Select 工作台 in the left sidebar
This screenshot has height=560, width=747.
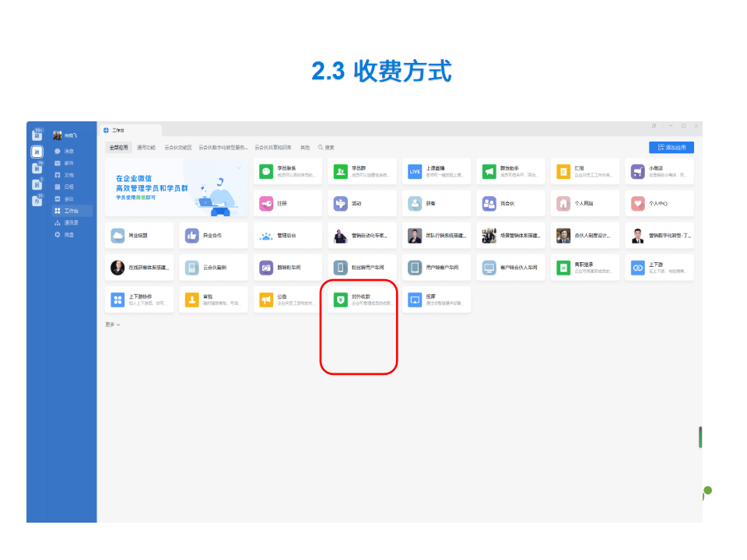point(72,211)
